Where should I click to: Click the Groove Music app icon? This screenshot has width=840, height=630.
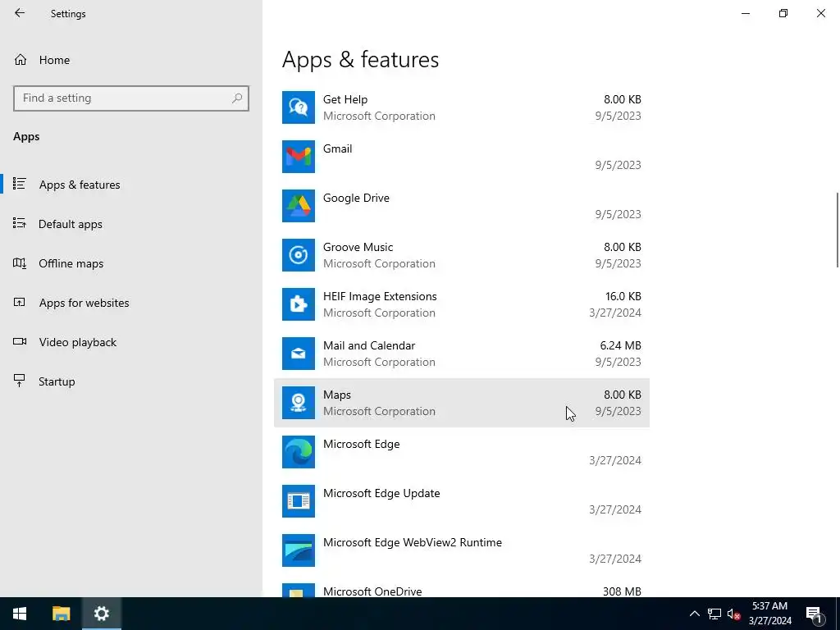click(x=299, y=255)
